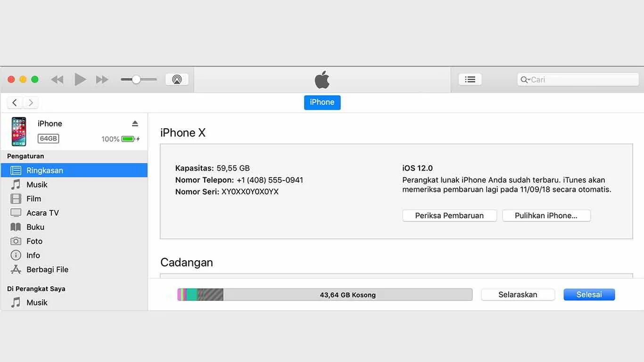644x362 pixels.
Task: Open the Film sidebar item
Action: [x=74, y=198]
